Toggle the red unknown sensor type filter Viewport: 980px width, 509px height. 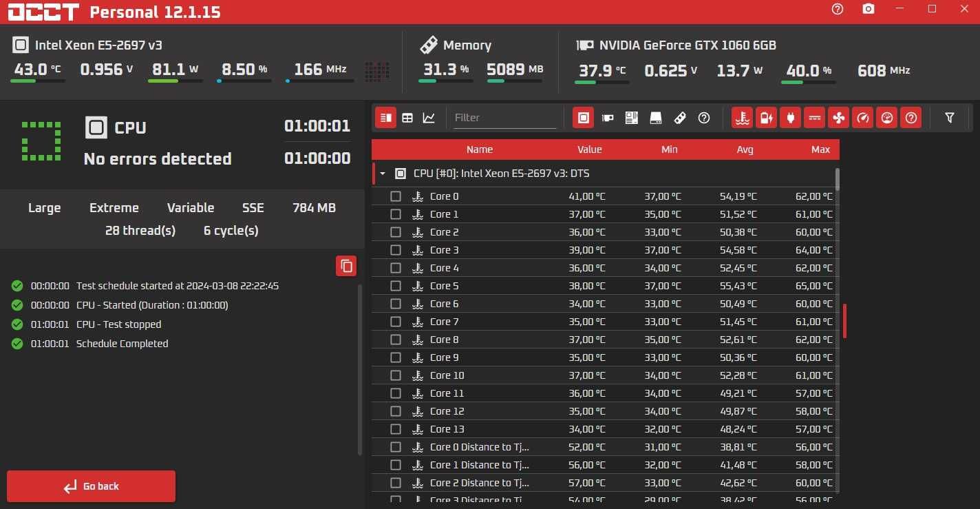coord(910,118)
